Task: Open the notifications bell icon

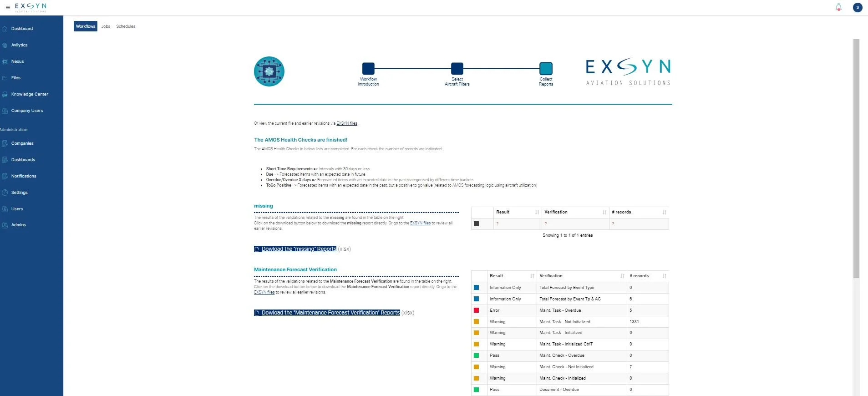Action: 838,7
